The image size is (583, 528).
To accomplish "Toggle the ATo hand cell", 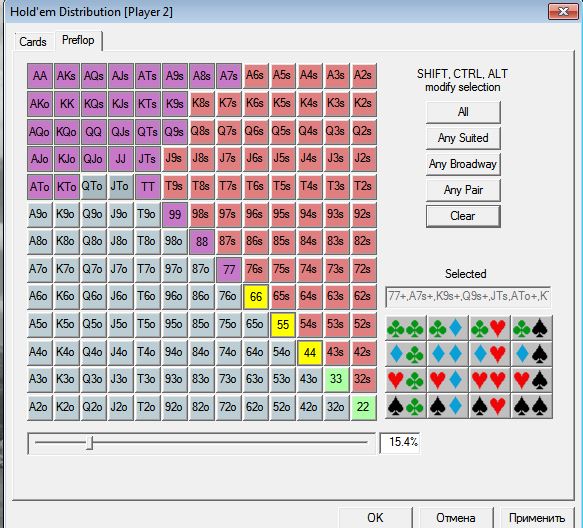I will pos(40,186).
